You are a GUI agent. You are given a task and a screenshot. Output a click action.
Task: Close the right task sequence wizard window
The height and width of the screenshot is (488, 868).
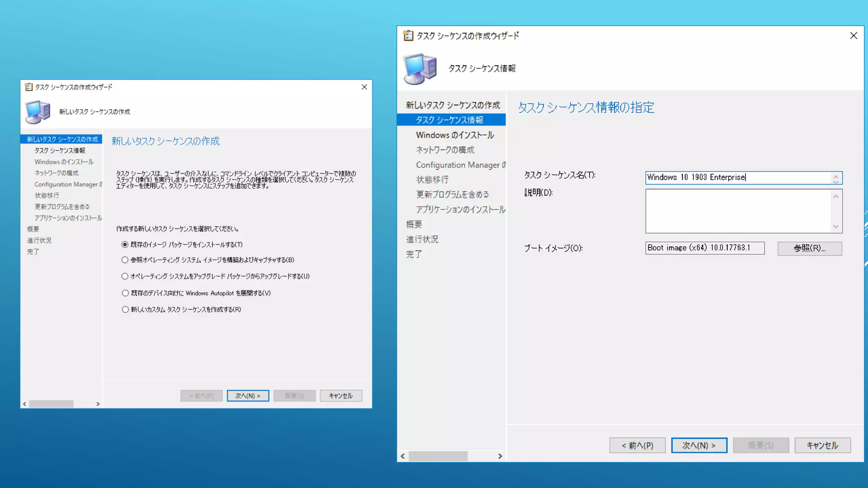854,36
